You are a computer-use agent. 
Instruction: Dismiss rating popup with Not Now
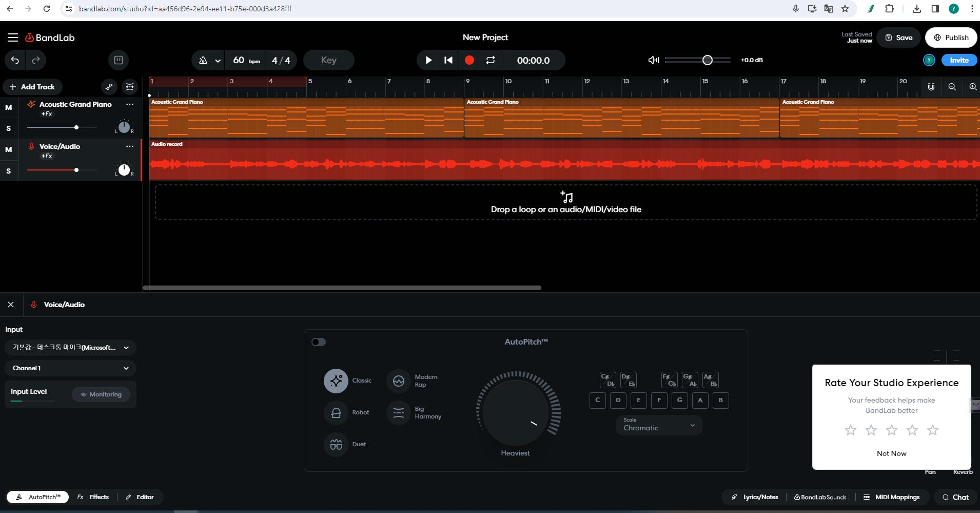[x=891, y=453]
